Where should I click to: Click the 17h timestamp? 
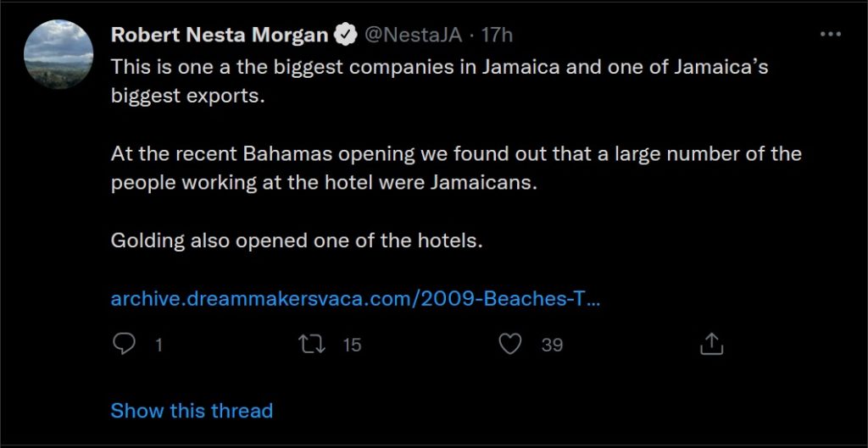coord(498,36)
